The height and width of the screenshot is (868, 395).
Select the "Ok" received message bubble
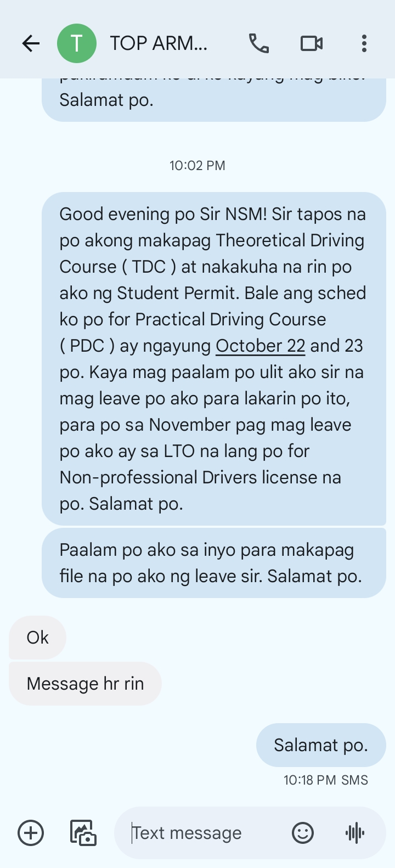click(37, 638)
